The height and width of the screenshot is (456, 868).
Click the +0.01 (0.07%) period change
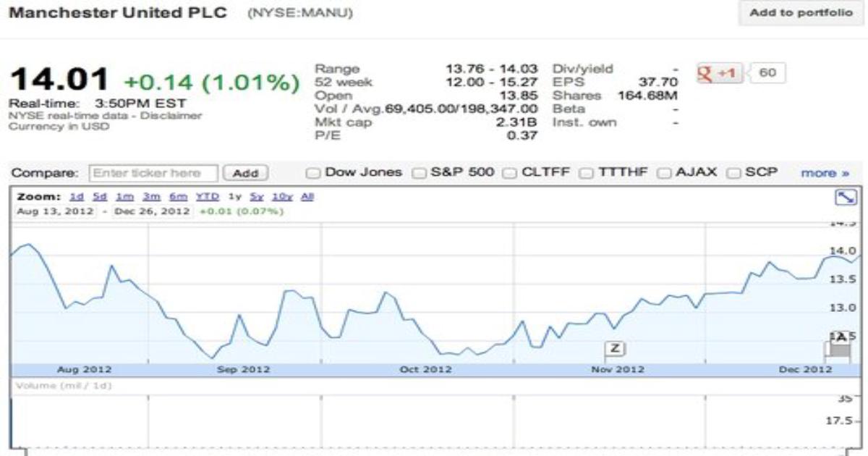click(x=241, y=211)
